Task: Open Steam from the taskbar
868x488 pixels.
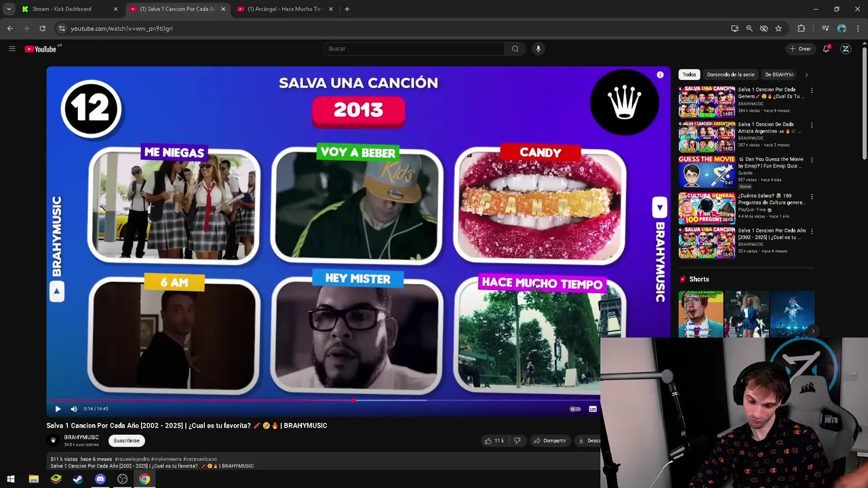Action: [78, 479]
